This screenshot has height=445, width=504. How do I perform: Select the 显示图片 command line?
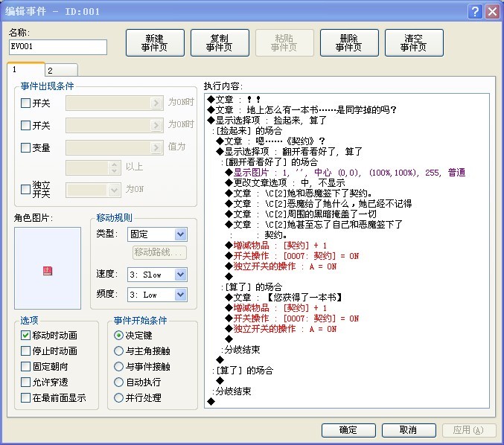345,173
